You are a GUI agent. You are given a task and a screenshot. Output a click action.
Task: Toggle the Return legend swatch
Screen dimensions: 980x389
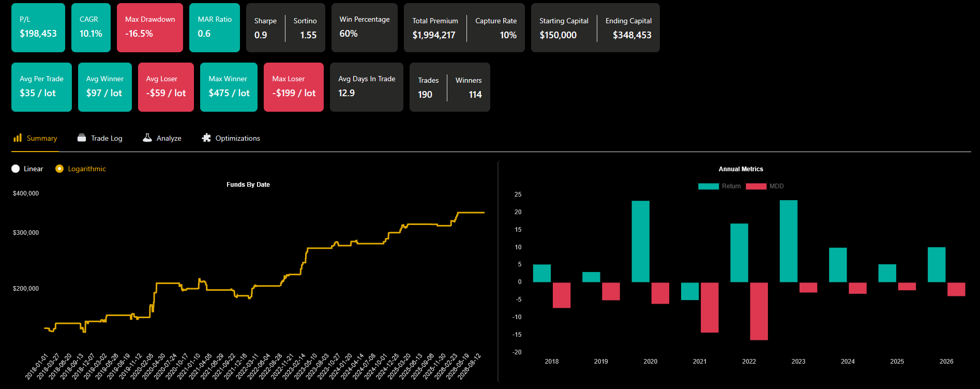(x=708, y=186)
